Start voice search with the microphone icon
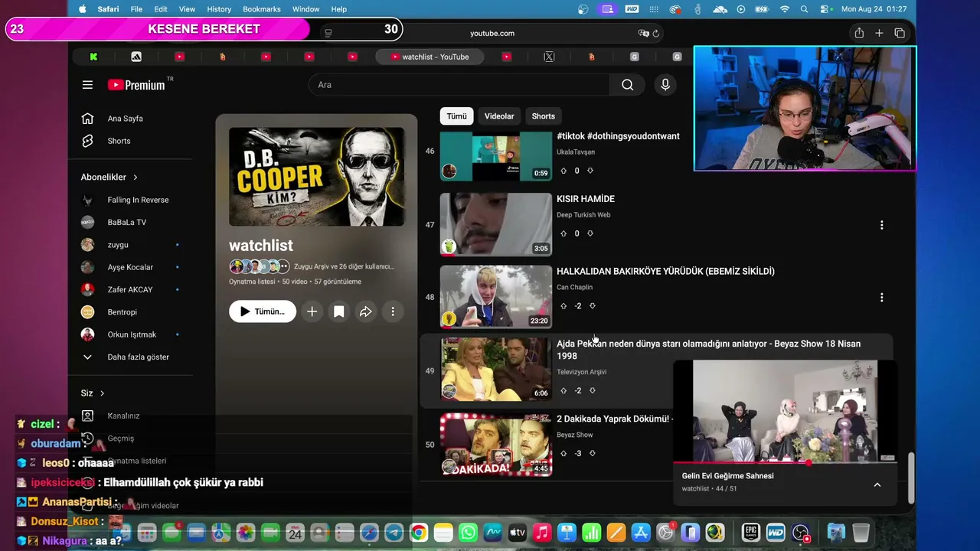The width and height of the screenshot is (980, 551). click(665, 85)
